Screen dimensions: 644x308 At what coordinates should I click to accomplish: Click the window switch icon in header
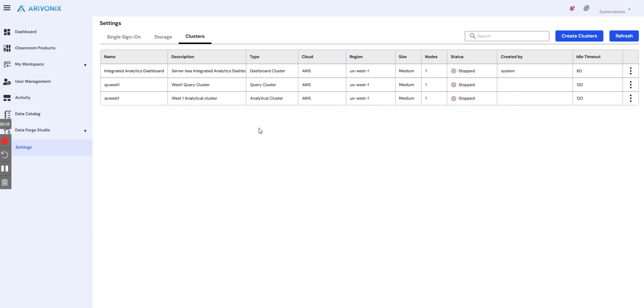click(586, 8)
